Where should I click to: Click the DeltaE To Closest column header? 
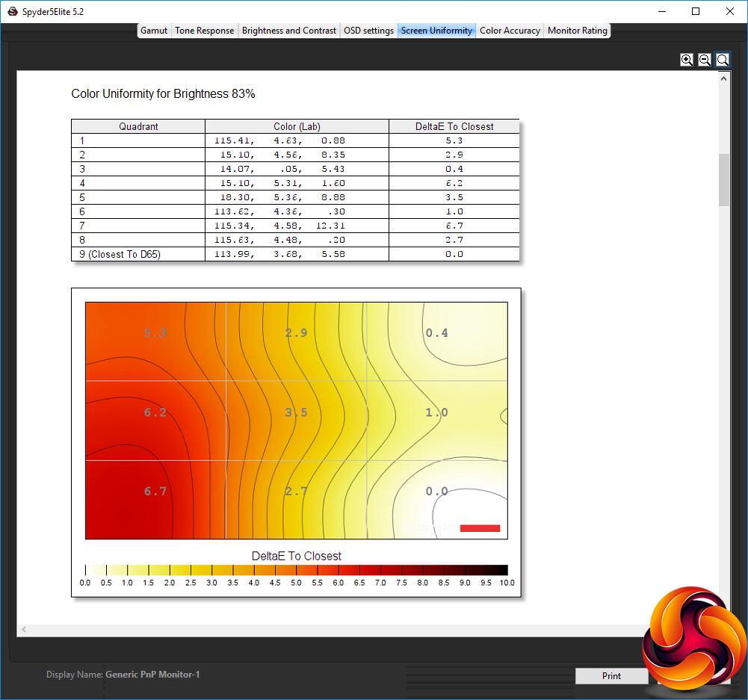pyautogui.click(x=454, y=126)
